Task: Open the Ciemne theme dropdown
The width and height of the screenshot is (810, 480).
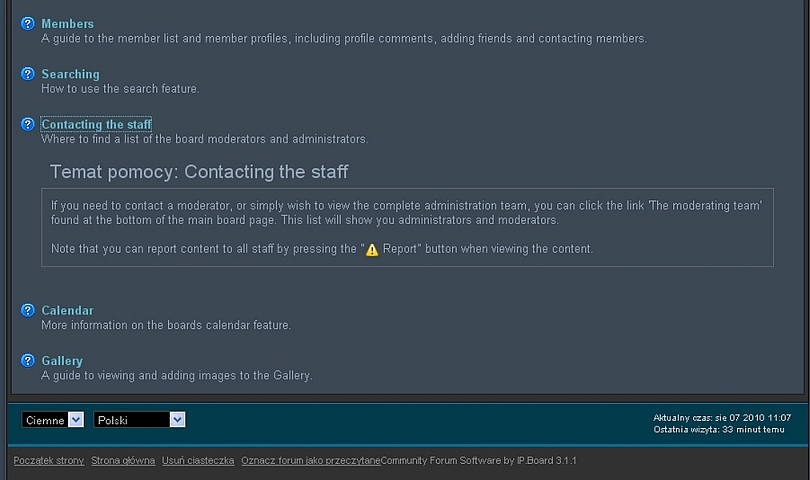Action: tap(53, 420)
